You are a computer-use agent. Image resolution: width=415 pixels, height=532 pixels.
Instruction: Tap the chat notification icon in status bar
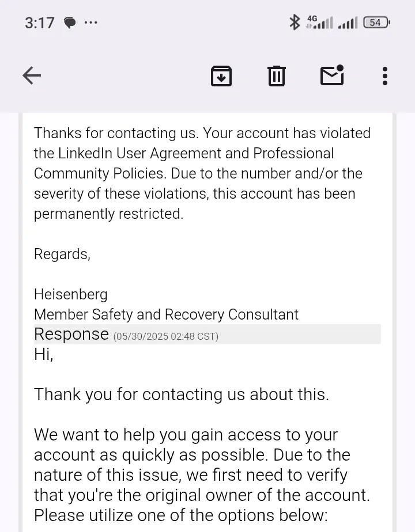click(70, 23)
